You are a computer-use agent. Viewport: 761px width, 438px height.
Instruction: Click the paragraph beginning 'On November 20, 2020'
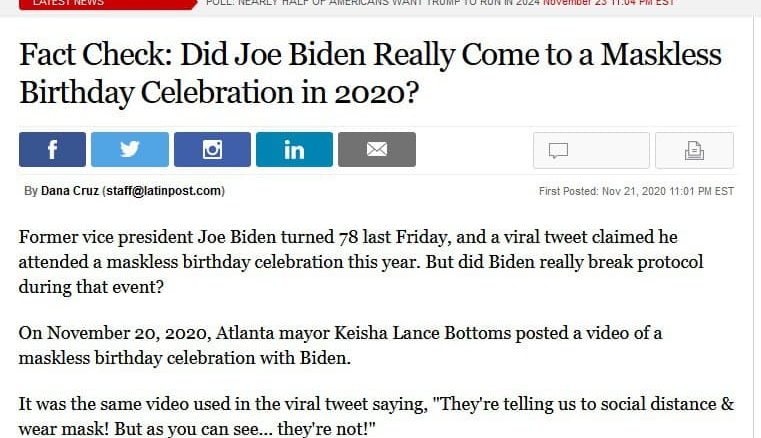[340, 345]
